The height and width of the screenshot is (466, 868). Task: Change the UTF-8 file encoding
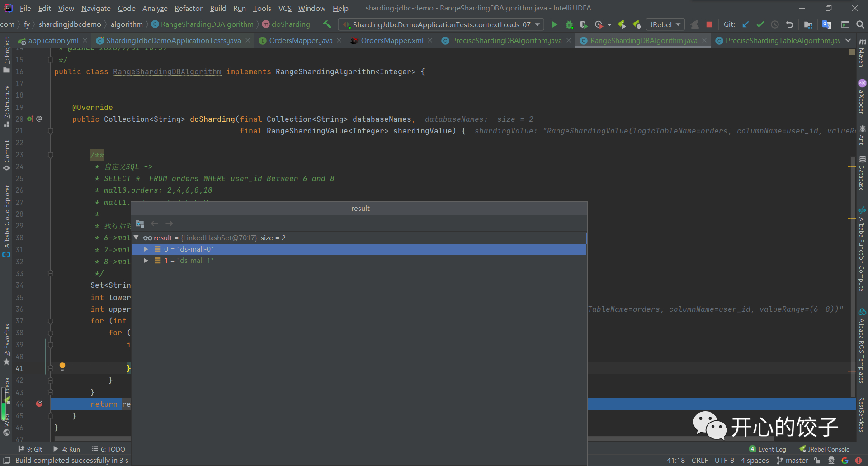click(x=724, y=461)
